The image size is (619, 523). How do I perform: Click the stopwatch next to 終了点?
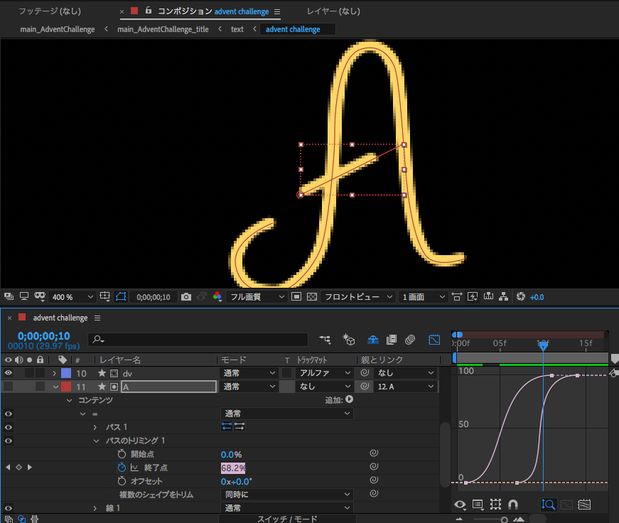(122, 467)
